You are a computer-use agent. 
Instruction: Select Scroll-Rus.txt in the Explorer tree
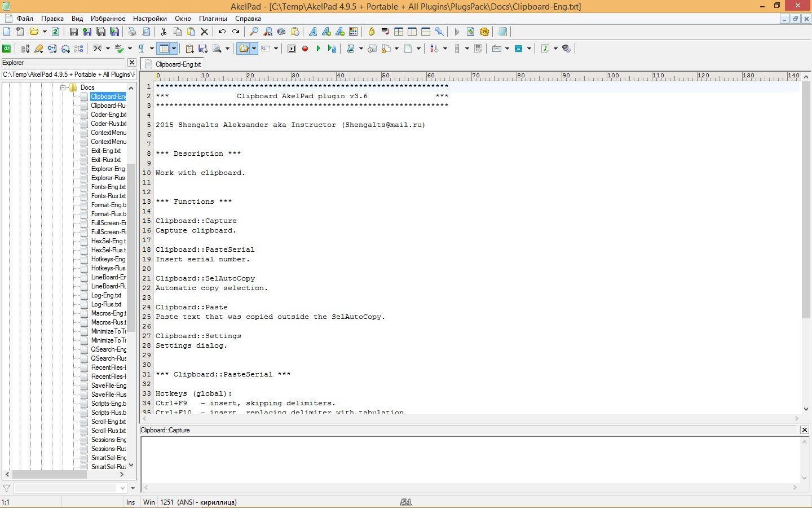coord(108,431)
